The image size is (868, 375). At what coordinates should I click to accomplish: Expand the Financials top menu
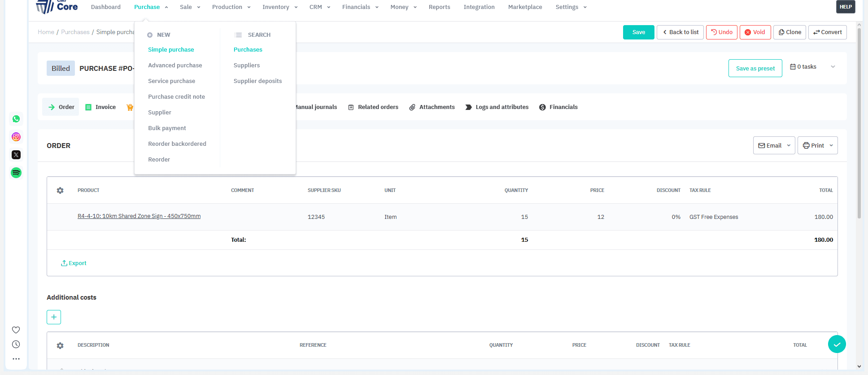click(x=360, y=7)
